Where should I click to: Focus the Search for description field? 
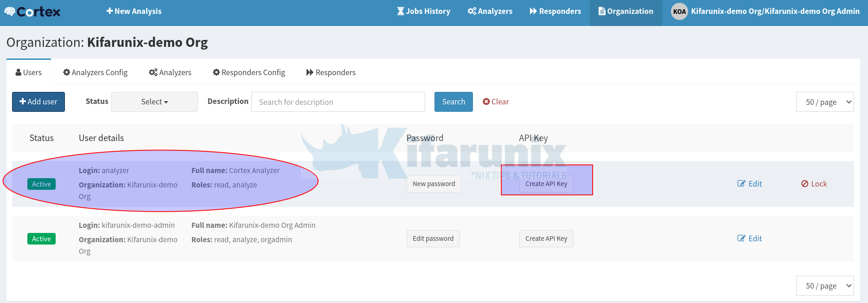click(x=338, y=102)
